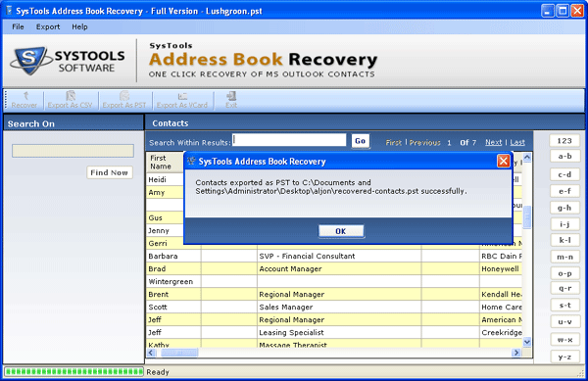Click the Search On input field
Viewport: 588px width, 381px height.
click(73, 151)
